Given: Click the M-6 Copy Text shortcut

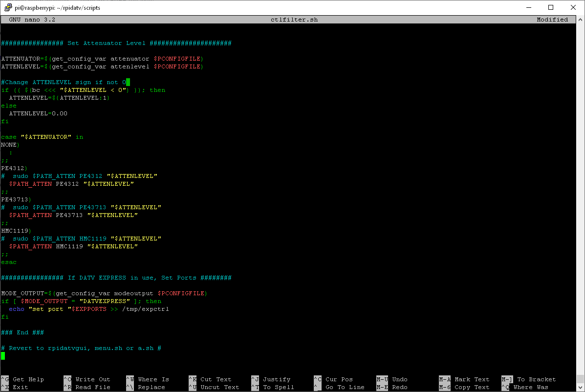Looking at the screenshot, I should tap(464, 387).
